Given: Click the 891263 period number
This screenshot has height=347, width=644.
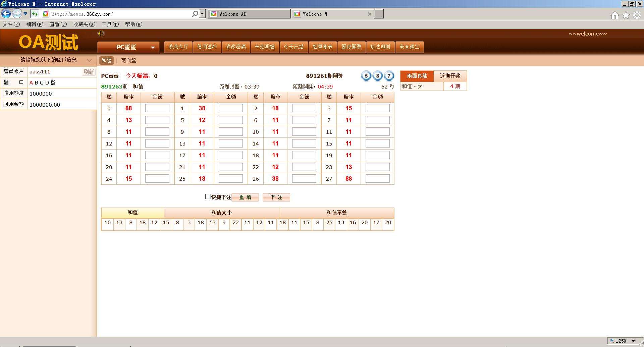Looking at the screenshot, I should pos(112,86).
